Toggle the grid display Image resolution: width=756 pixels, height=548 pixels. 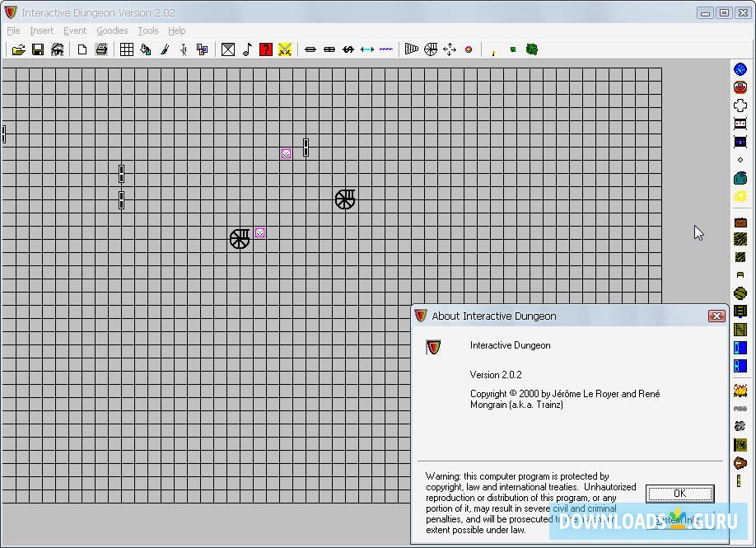pyautogui.click(x=126, y=49)
